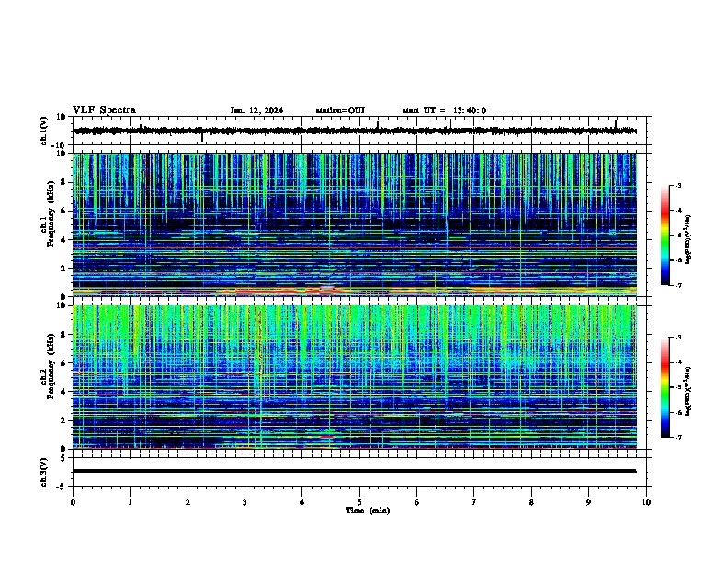The image size is (728, 563).
Task: Click the ch.1 voltage waveform trace panel
Action: (x=359, y=131)
